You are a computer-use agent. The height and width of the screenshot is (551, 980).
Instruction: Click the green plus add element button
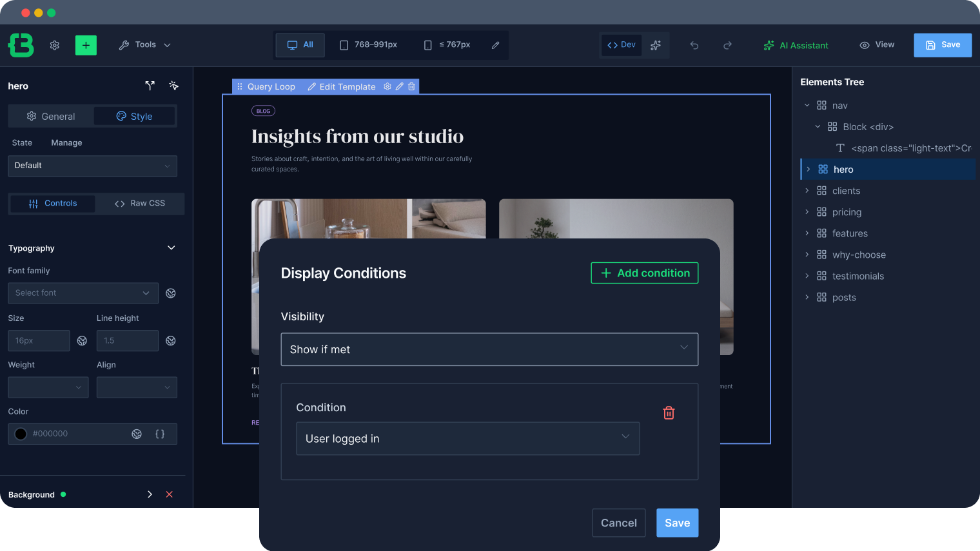86,45
